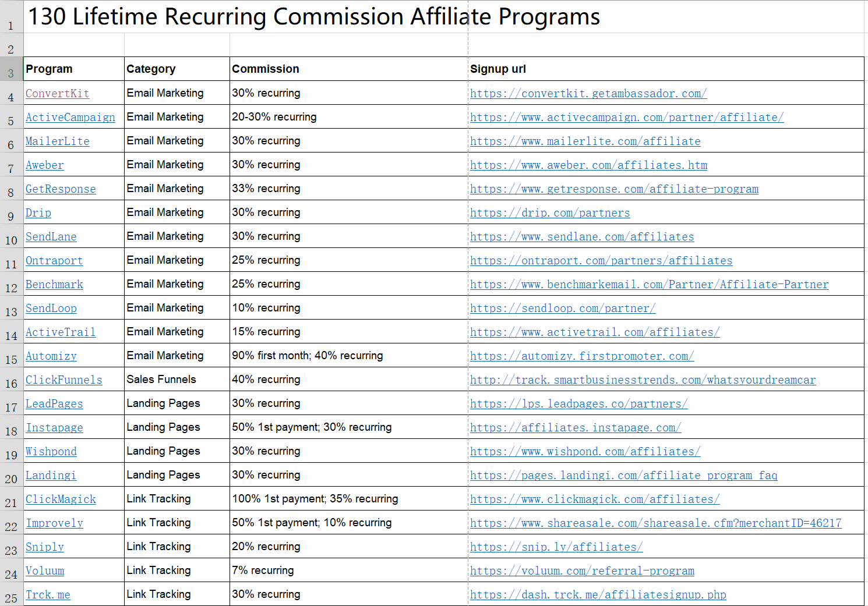This screenshot has width=868, height=606.
Task: Select row header number 3
Action: 11,69
